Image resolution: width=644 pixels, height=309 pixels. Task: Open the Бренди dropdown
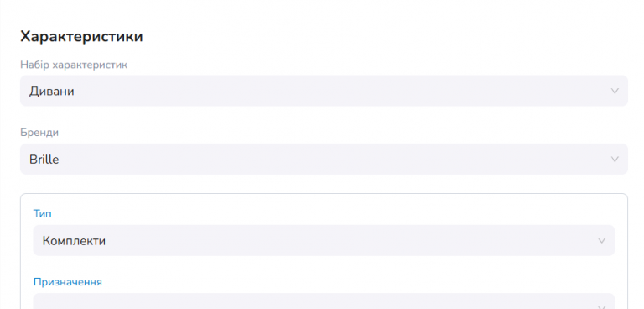tap(324, 159)
